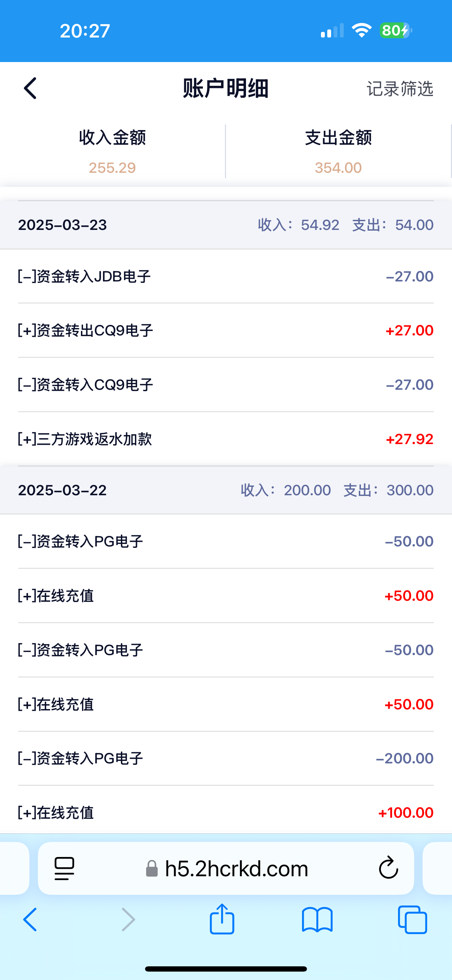Tap the h5.2hcrkd.com address field

pyautogui.click(x=236, y=869)
